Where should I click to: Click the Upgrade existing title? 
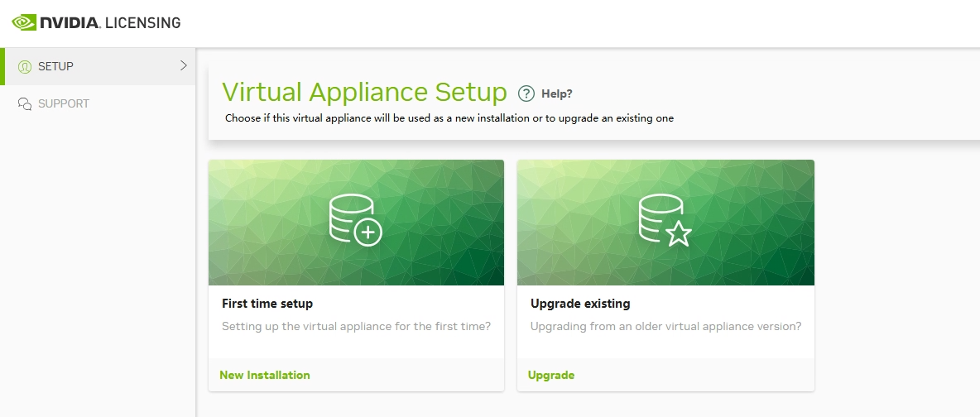[580, 304]
